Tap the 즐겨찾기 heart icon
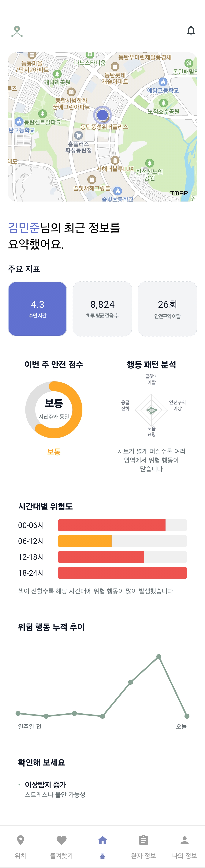 point(61,840)
